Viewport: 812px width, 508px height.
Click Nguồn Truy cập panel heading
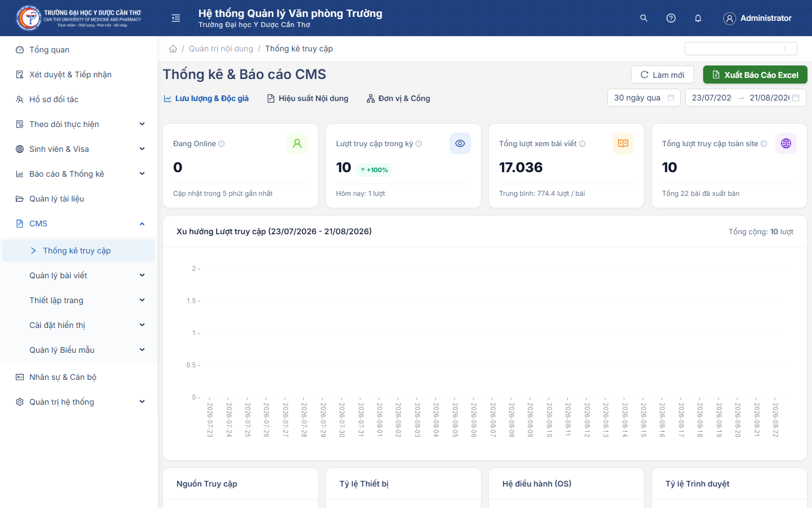[x=207, y=484]
